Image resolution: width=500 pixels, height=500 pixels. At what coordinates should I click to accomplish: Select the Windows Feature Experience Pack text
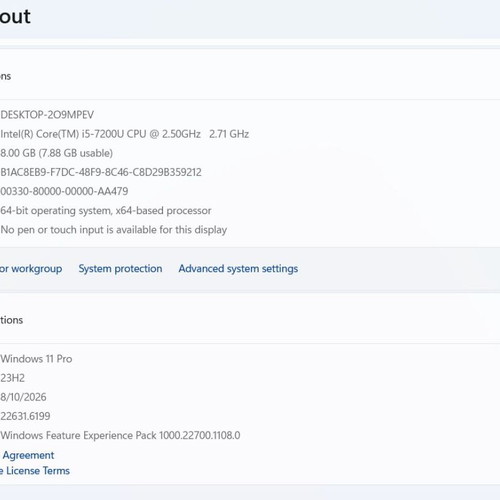tap(120, 435)
